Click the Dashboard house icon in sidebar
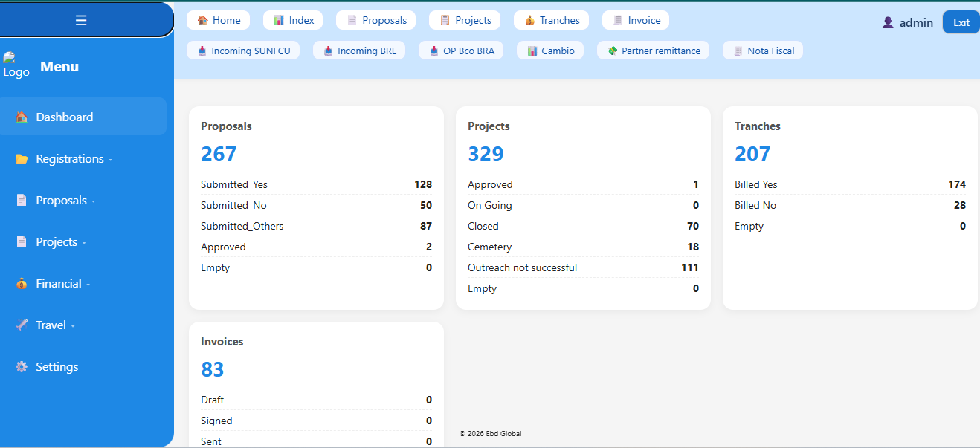980x448 pixels. 22,117
